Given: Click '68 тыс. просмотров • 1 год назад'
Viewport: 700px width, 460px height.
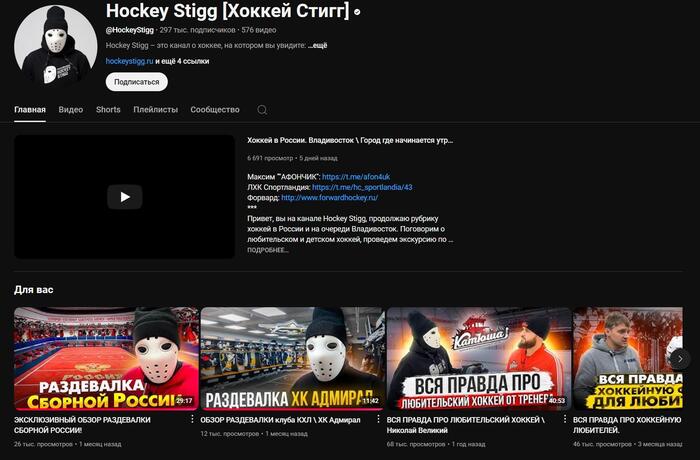Looking at the screenshot, I should 436,444.
